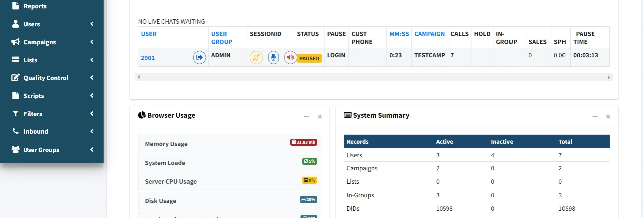Click the 31.83 mb memory badge

[x=304, y=142]
